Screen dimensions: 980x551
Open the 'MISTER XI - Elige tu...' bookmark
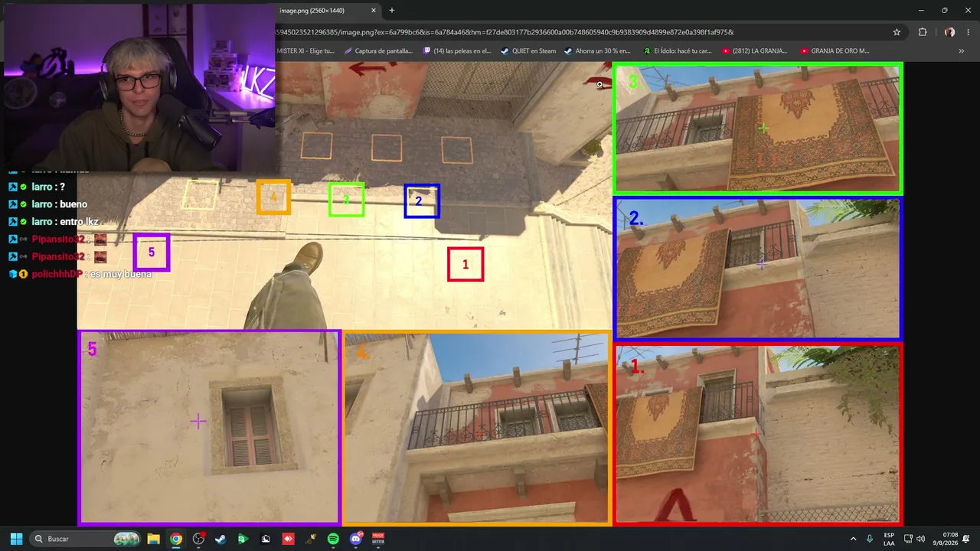click(x=305, y=51)
